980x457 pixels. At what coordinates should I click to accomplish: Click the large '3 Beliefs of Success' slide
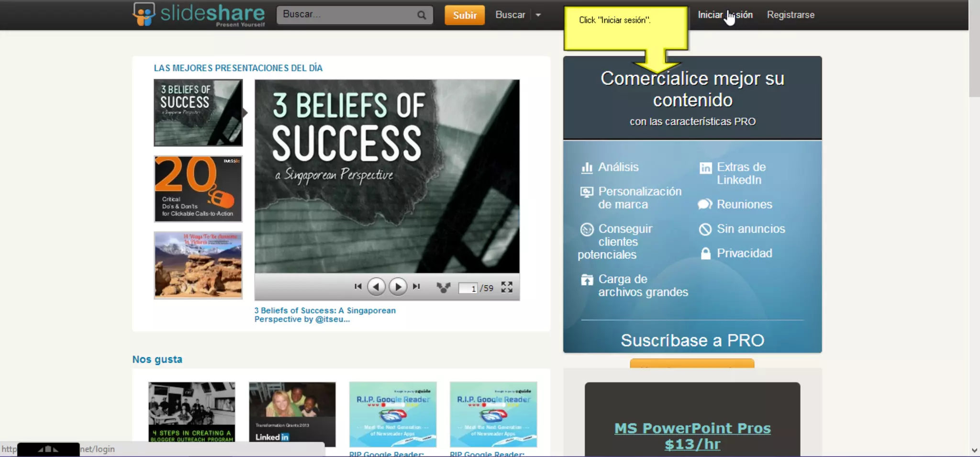(x=387, y=176)
